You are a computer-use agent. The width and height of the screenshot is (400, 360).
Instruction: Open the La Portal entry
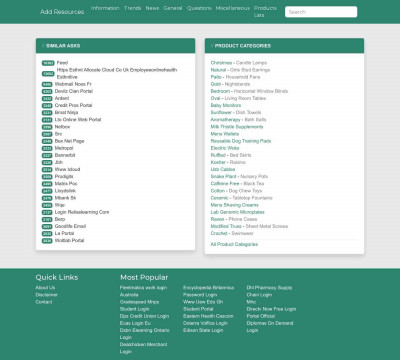[64, 233]
